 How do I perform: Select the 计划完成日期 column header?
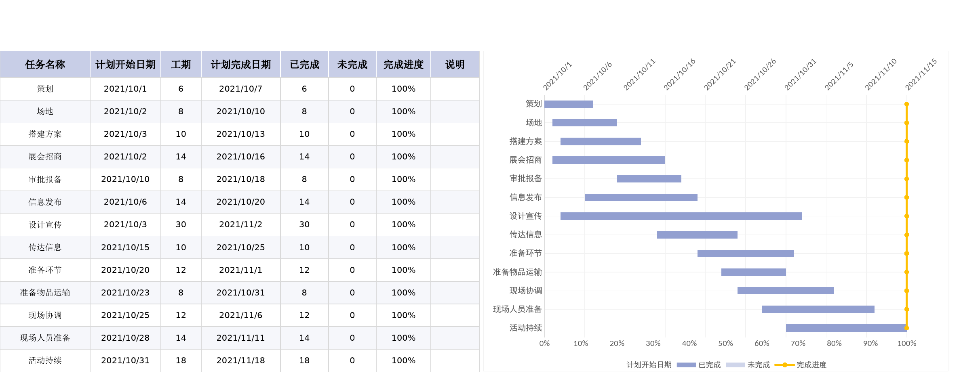(x=241, y=64)
